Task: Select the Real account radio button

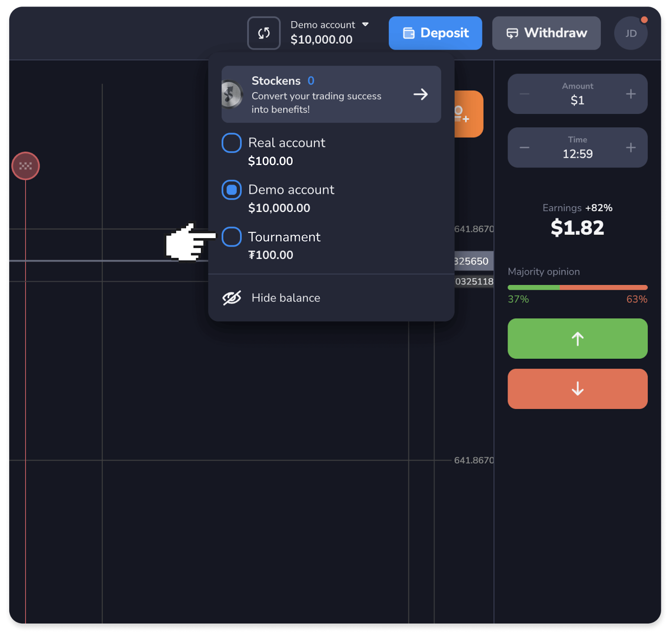Action: (231, 143)
